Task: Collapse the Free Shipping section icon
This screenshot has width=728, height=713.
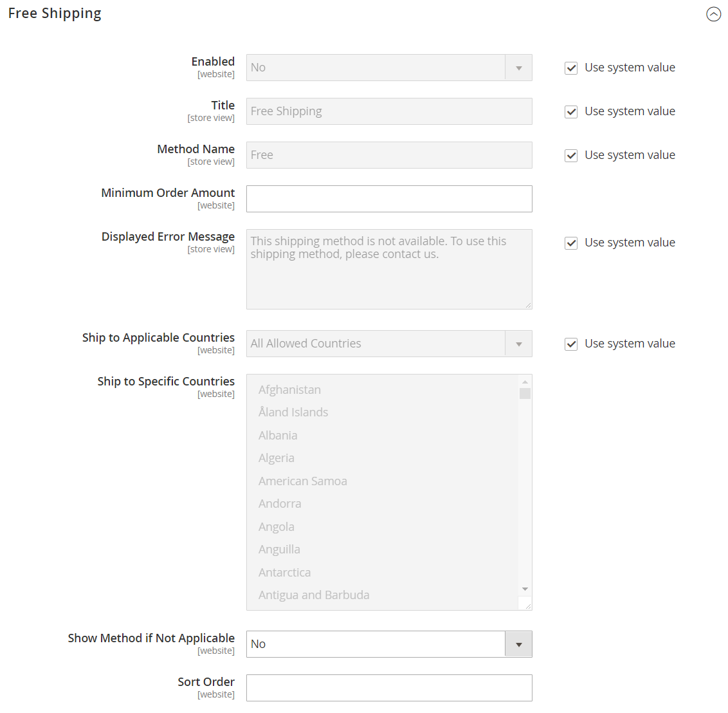Action: click(x=713, y=14)
